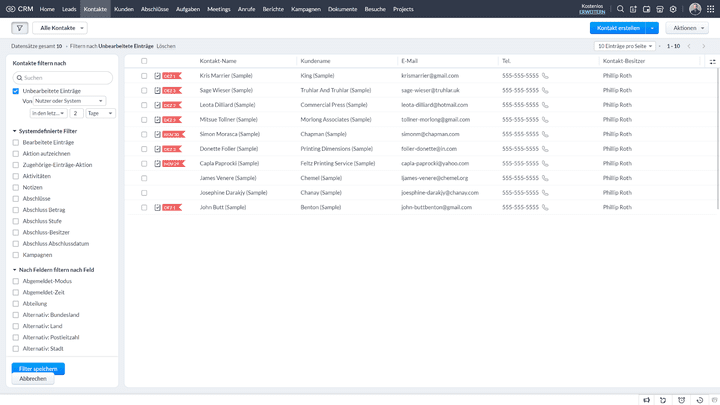This screenshot has width=720, height=405.
Task: Open the apps grid launcher
Action: pyautogui.click(x=710, y=9)
